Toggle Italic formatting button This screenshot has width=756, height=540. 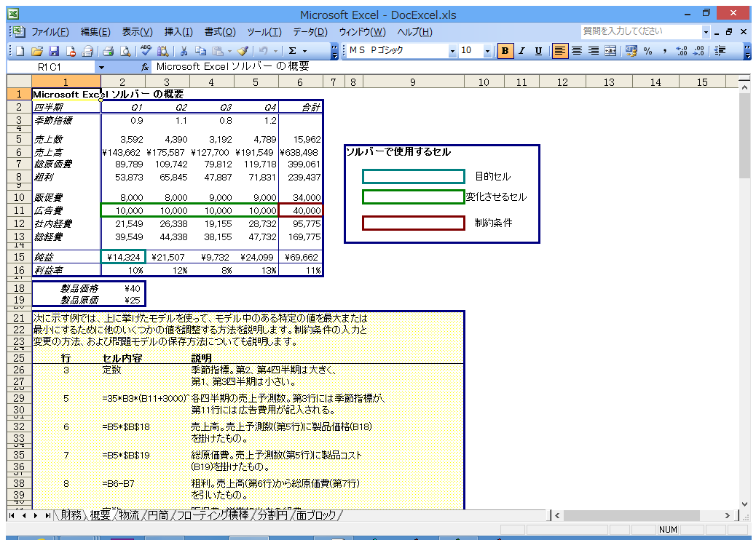tap(521, 51)
